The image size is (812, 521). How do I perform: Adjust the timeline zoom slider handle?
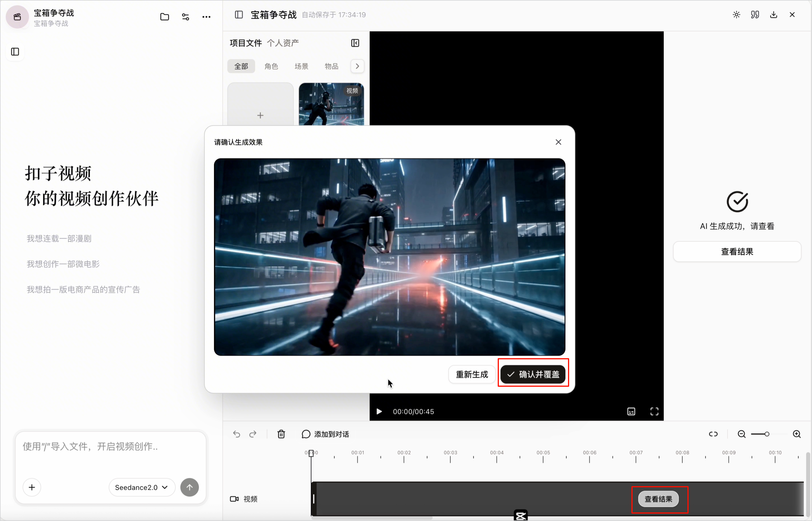tap(767, 434)
